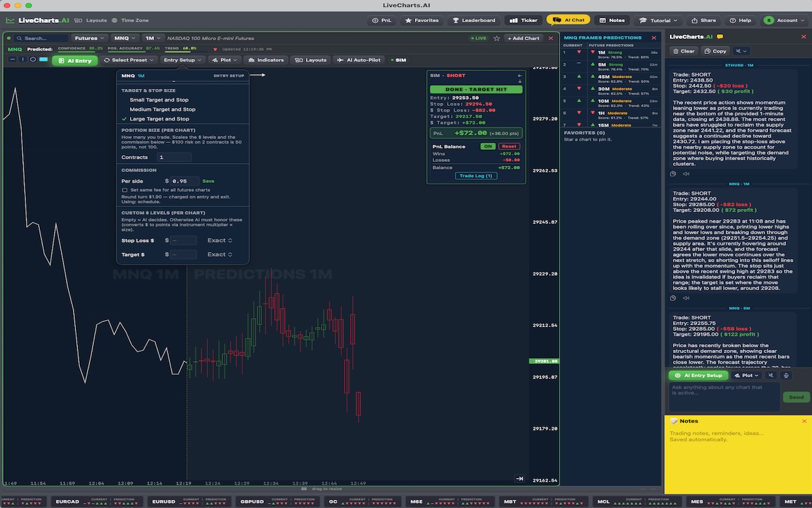Select the vertical line drawing tool
The image size is (812, 508).
23,60
